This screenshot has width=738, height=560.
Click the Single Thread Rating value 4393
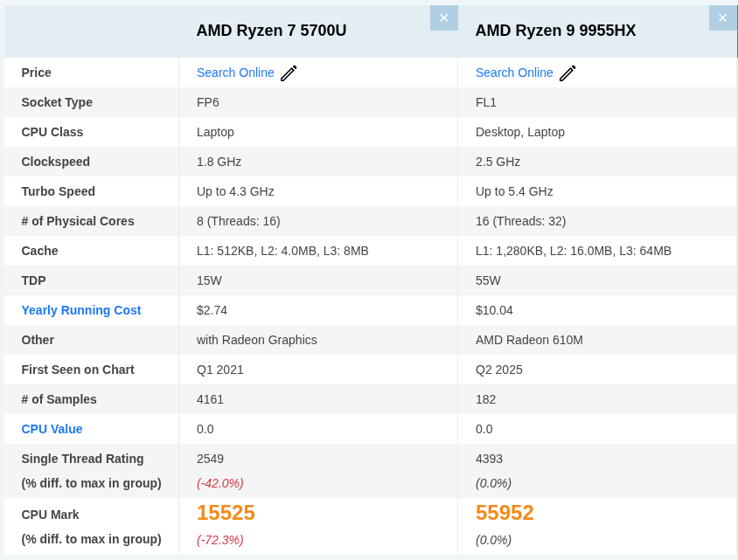[x=489, y=459]
